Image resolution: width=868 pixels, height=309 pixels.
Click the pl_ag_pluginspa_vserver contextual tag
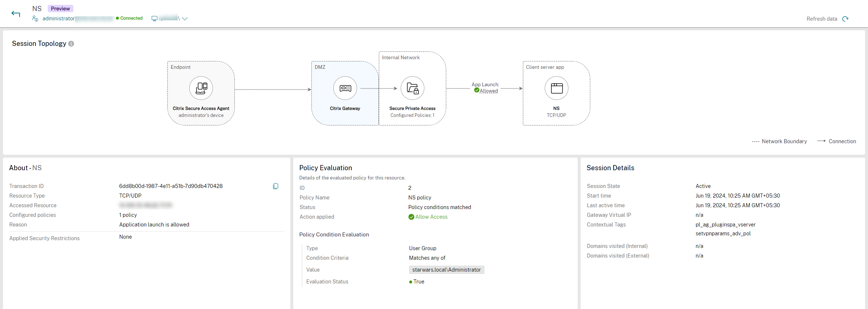coord(725,225)
